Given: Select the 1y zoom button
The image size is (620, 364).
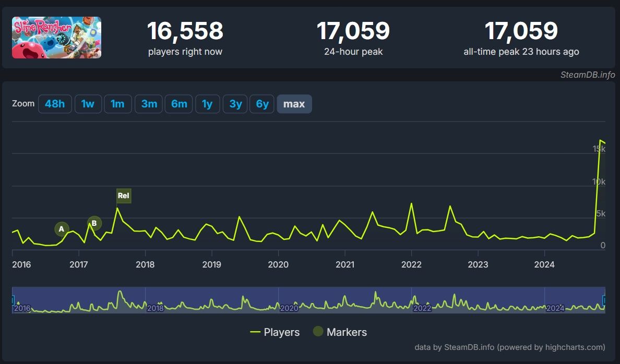Looking at the screenshot, I should click(x=207, y=104).
